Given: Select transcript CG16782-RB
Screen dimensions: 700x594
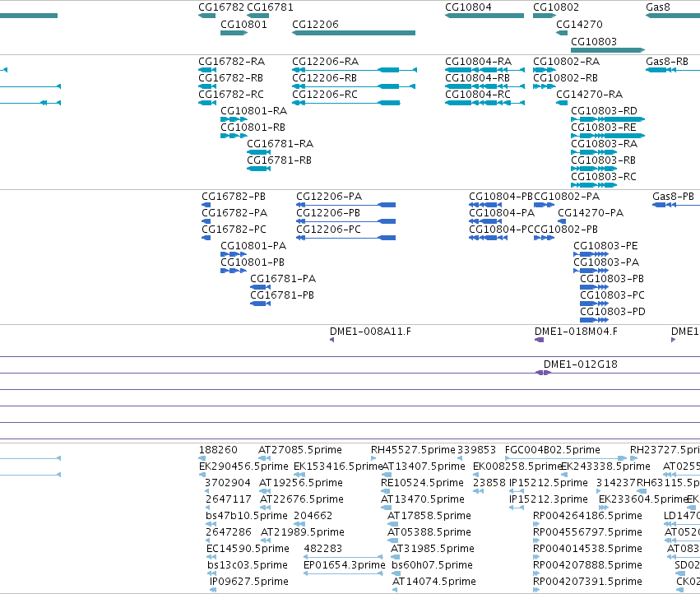Looking at the screenshot, I should [x=230, y=77].
